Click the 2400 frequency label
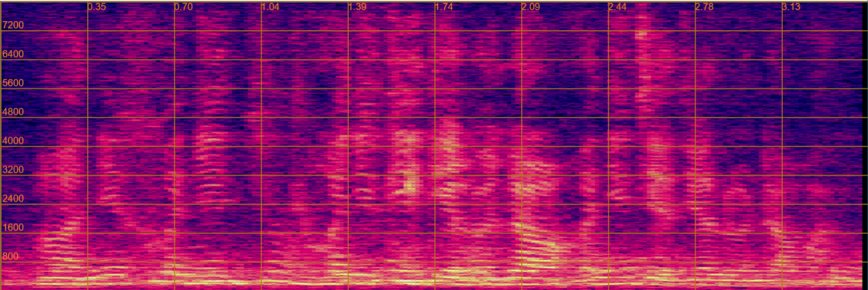 pyautogui.click(x=13, y=198)
